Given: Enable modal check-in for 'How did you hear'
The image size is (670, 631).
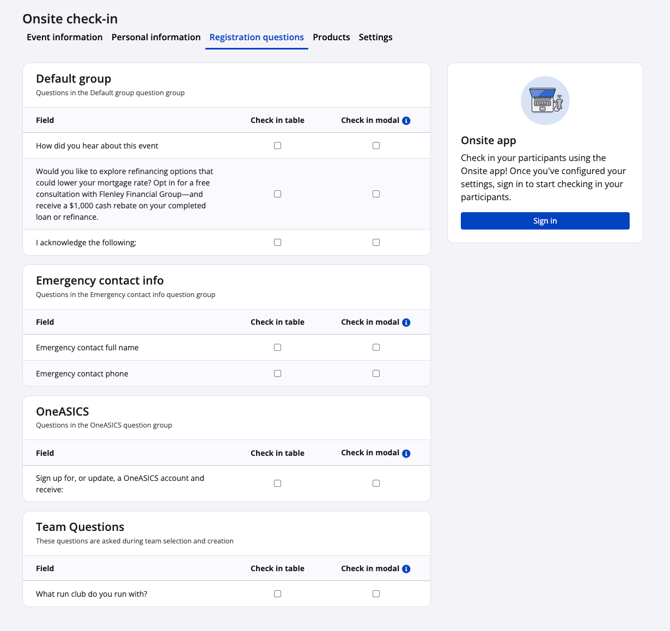Looking at the screenshot, I should (x=376, y=146).
